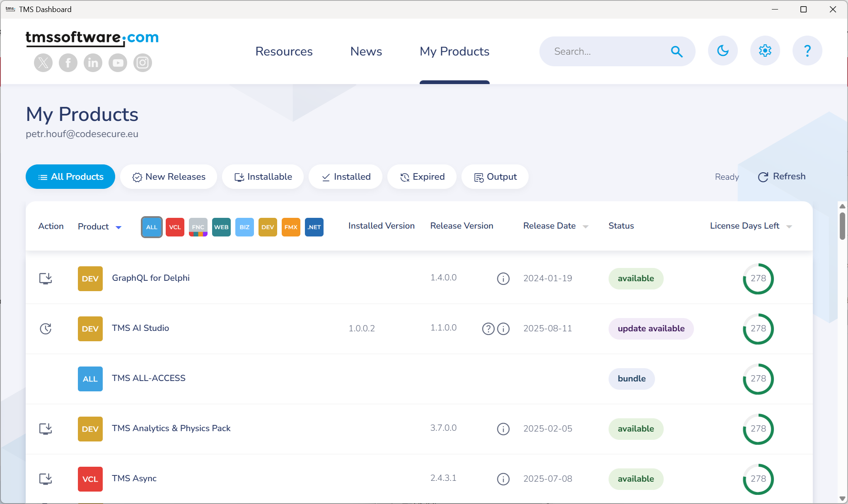Switch to All Products tab

click(70, 177)
